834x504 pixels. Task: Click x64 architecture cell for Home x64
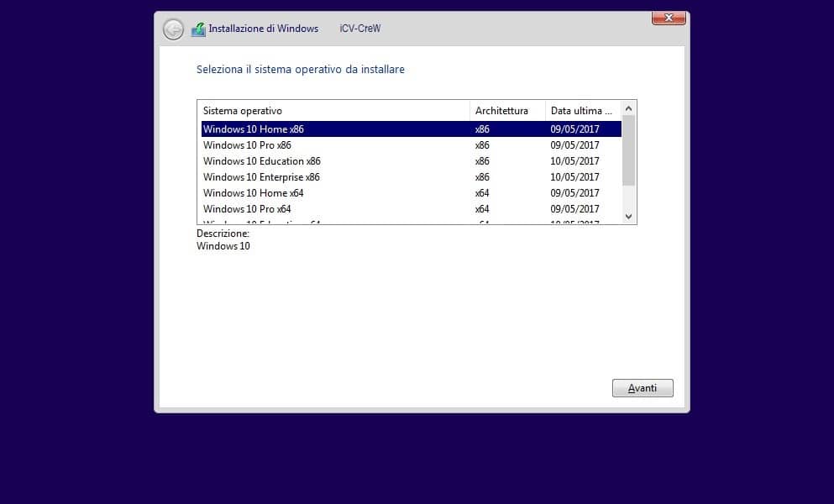pos(482,193)
